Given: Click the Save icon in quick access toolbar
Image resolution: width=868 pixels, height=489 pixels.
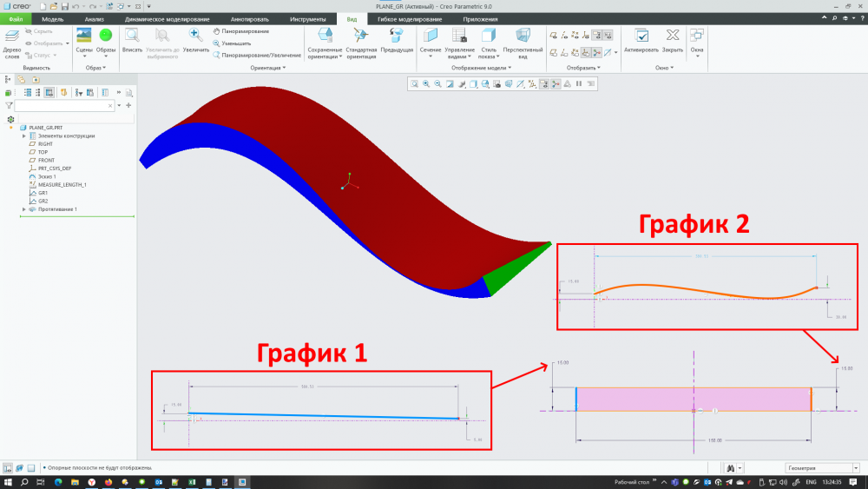Looking at the screenshot, I should tap(65, 6).
